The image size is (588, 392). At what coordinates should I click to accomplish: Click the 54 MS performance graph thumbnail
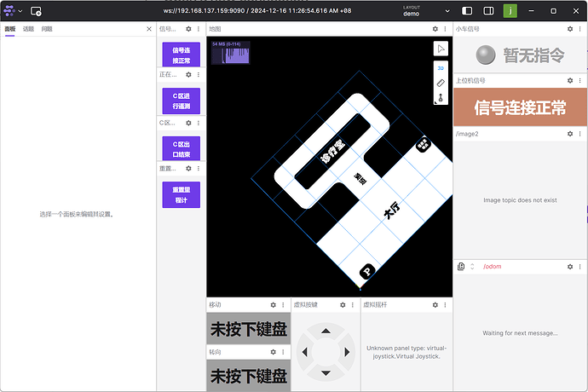[230, 53]
